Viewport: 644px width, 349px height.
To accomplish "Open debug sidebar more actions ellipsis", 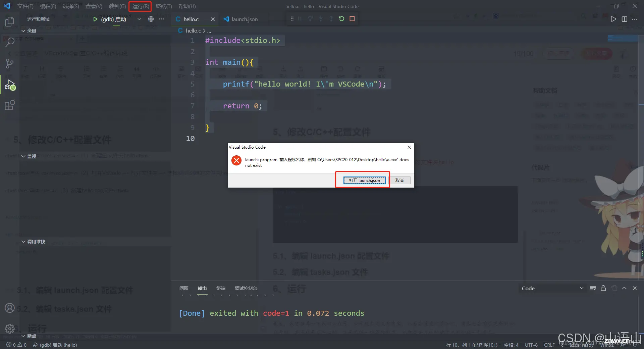I will coord(161,19).
